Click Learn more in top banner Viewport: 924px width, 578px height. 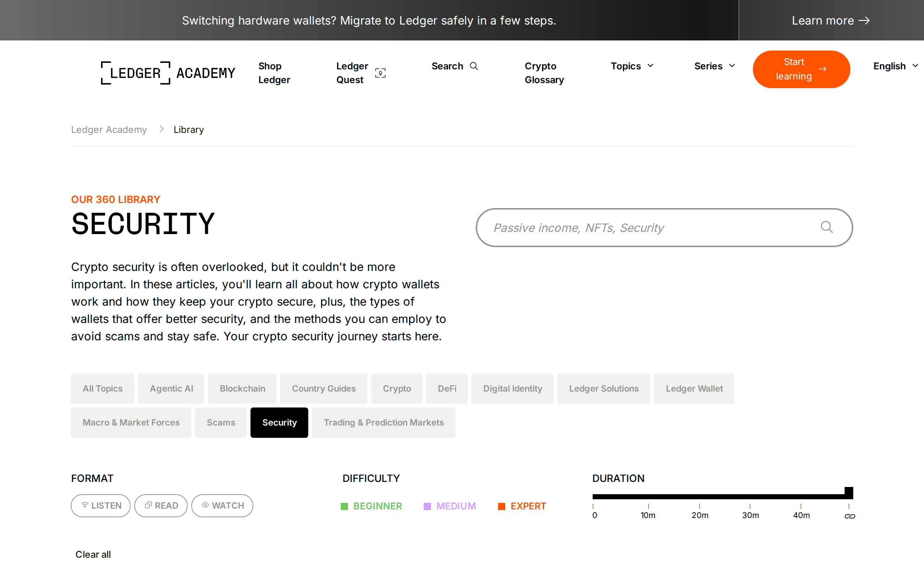831,21
